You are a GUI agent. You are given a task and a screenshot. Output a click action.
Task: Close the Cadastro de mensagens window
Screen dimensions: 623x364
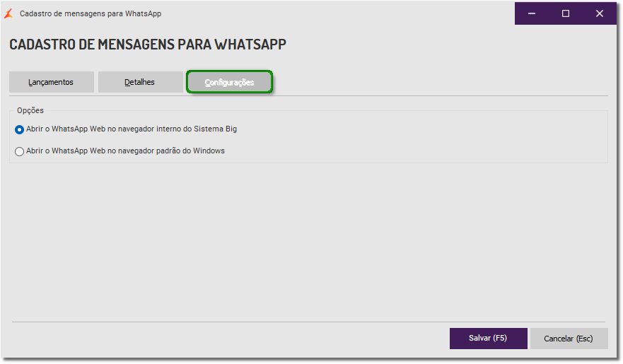[x=600, y=13]
